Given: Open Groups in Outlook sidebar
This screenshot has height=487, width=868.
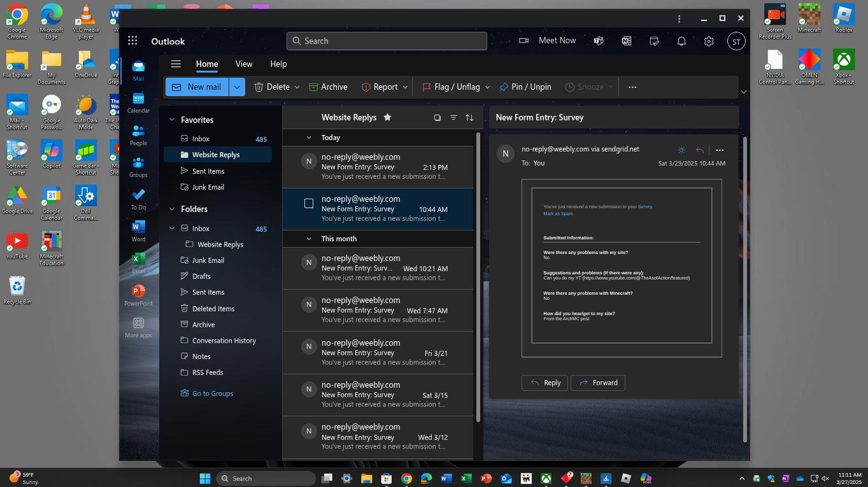Looking at the screenshot, I should (x=138, y=167).
